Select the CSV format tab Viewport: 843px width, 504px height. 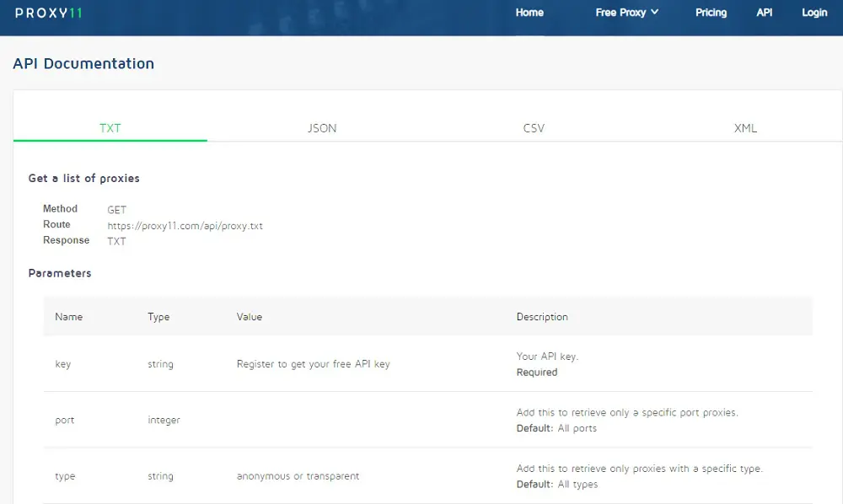click(x=534, y=128)
